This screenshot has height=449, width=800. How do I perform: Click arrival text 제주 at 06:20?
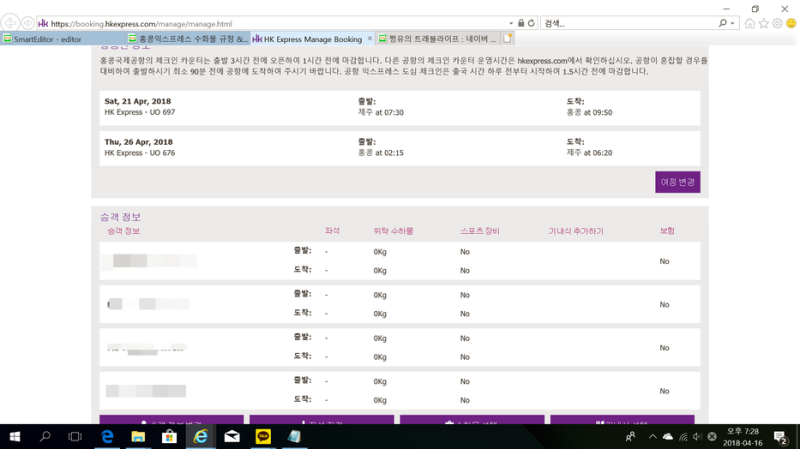pyautogui.click(x=589, y=153)
